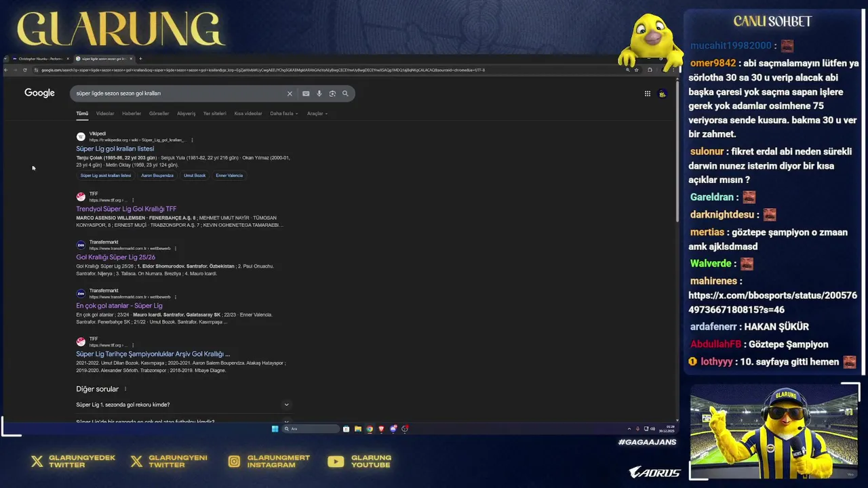Image resolution: width=868 pixels, height=488 pixels.
Task: Open Windows Start menu
Action: click(275, 428)
